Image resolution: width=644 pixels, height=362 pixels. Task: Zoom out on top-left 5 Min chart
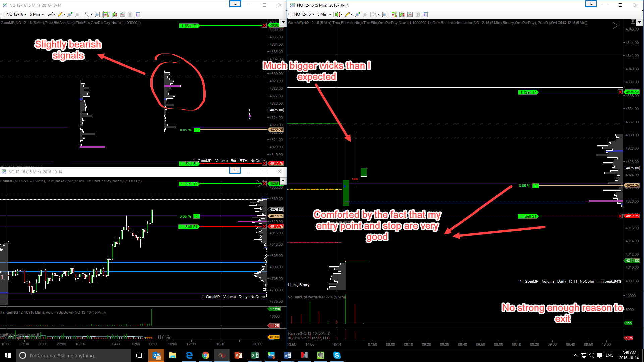77,14
